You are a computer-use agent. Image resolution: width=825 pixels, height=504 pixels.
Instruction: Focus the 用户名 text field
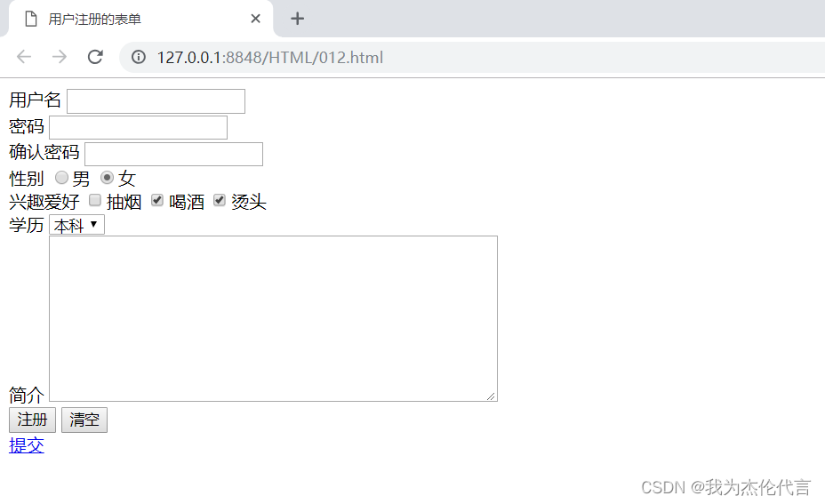[156, 101]
